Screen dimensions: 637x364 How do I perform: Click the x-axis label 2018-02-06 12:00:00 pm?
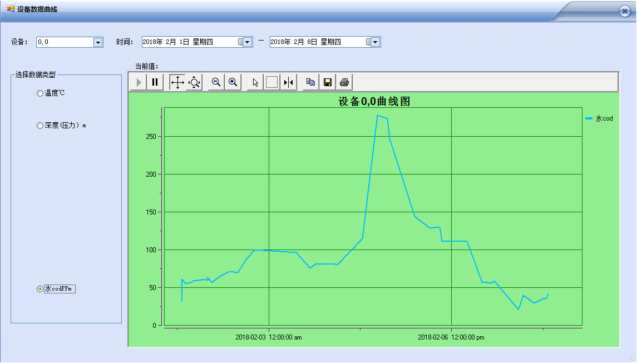[x=451, y=337]
